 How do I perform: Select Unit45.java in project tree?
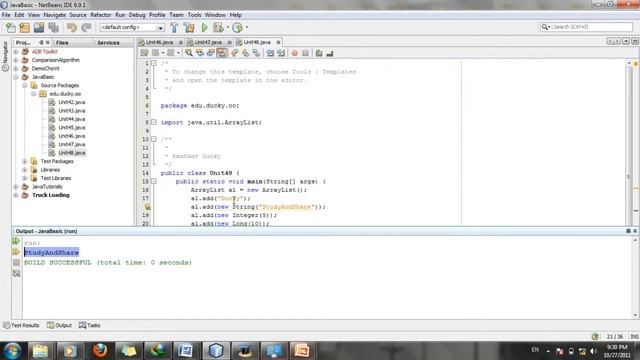71,127
